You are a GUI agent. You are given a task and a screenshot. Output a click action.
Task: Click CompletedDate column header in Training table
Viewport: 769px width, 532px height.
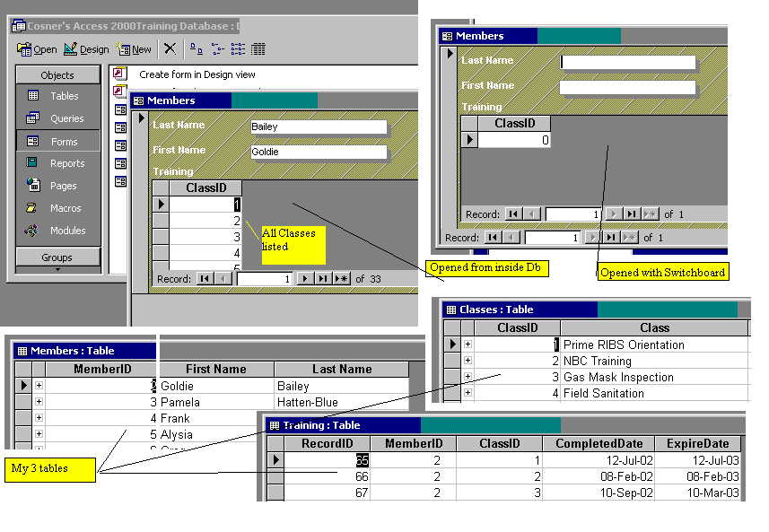coord(599,443)
